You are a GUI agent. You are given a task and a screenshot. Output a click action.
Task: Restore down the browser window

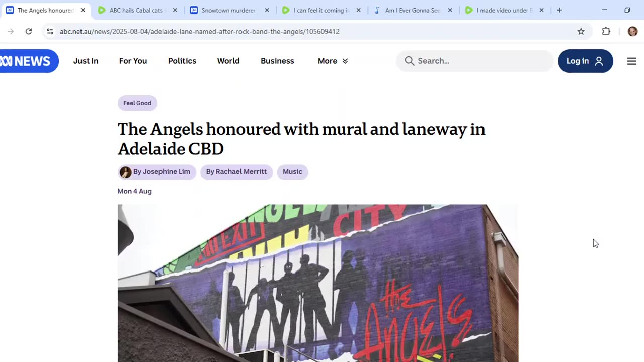pos(627,10)
